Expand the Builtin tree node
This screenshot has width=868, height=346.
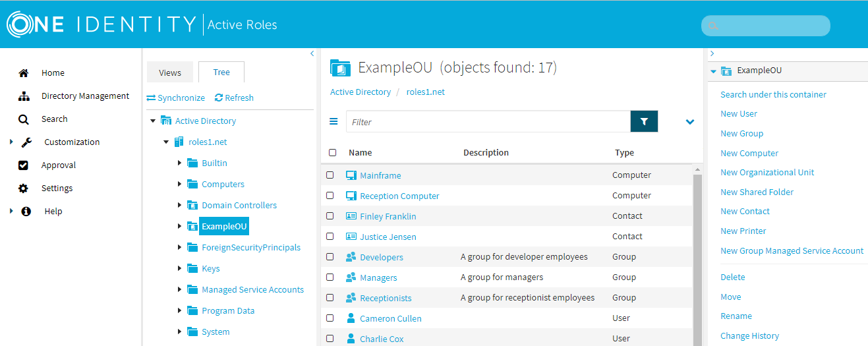(180, 163)
